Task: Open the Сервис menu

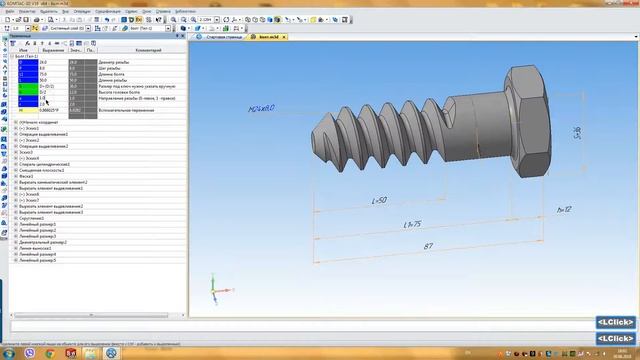Action: 131,11
